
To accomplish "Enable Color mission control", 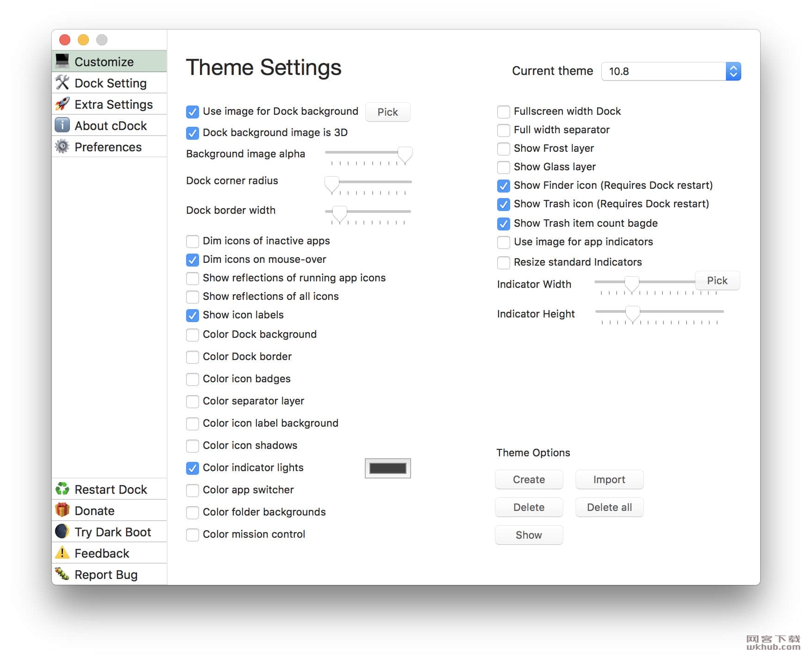I will (193, 535).
